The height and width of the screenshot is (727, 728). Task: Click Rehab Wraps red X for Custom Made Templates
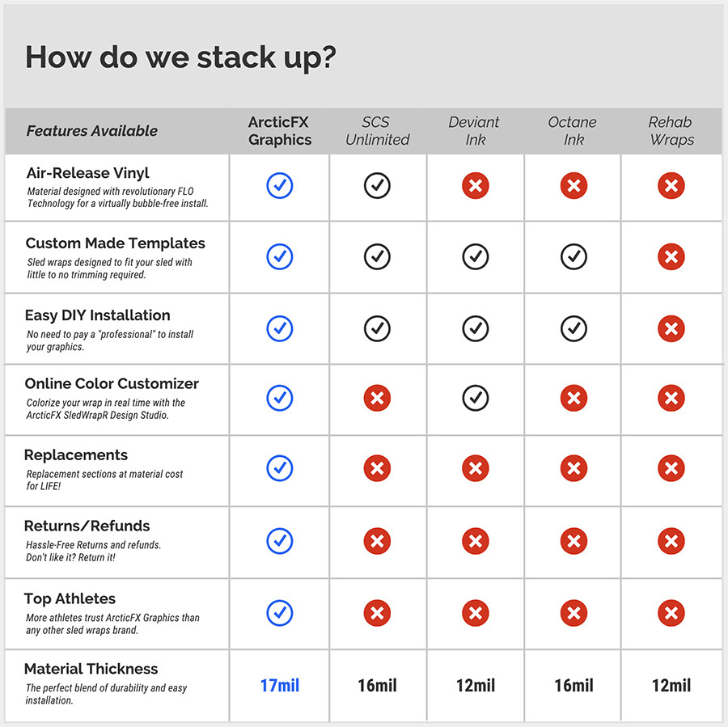(x=671, y=257)
